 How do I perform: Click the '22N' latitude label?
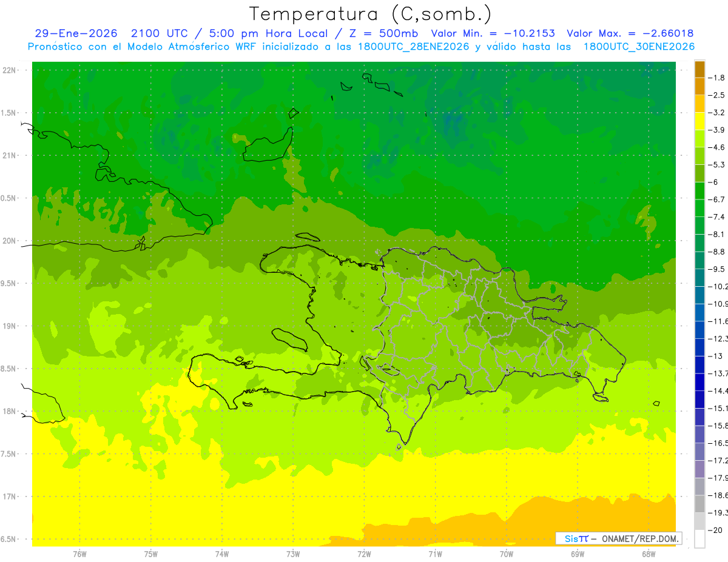(8, 70)
